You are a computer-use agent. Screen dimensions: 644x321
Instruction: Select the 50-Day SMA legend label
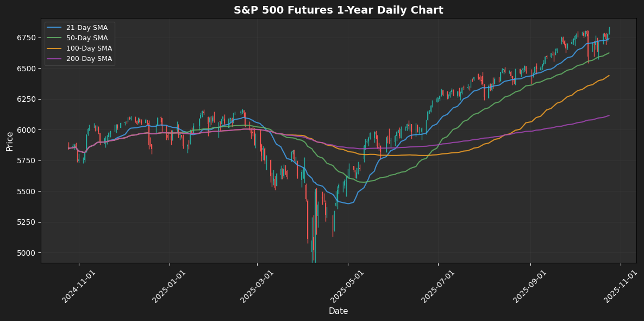point(86,38)
